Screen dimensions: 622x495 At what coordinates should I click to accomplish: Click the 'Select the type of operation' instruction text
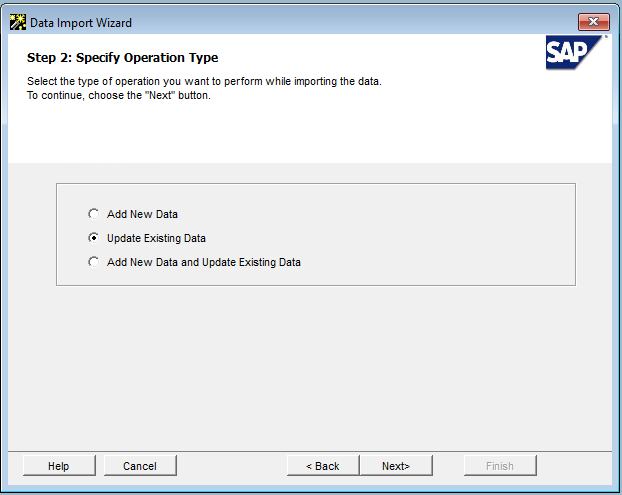[x=204, y=81]
